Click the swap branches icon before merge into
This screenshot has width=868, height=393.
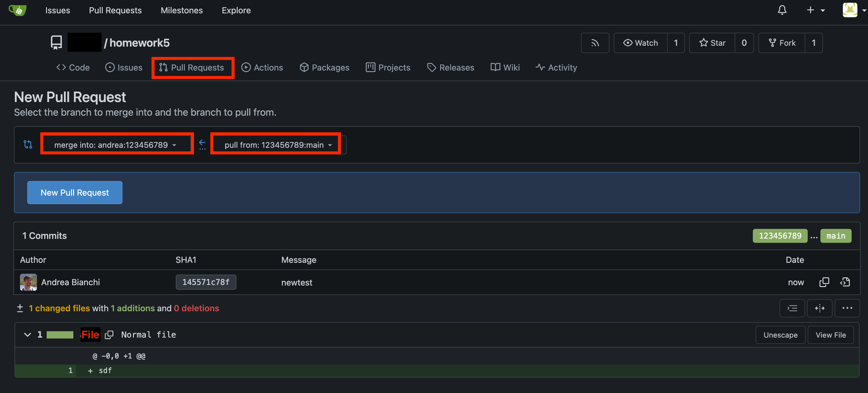point(28,144)
